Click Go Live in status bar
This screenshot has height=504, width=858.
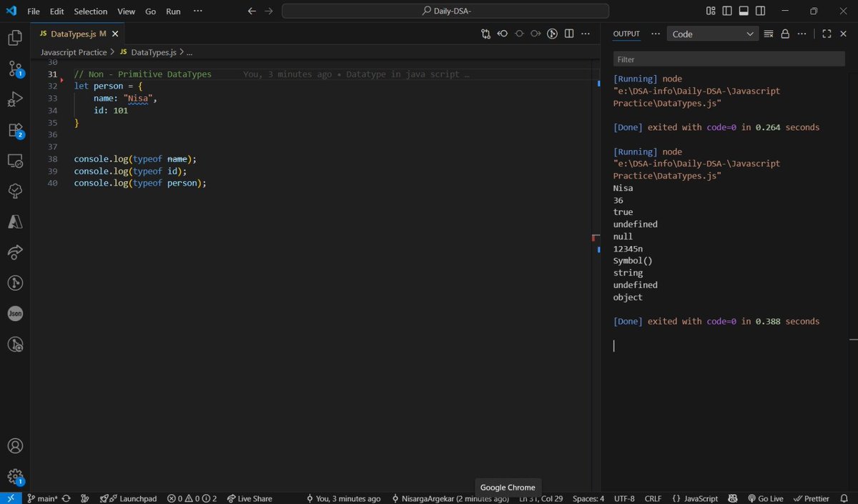click(x=765, y=498)
